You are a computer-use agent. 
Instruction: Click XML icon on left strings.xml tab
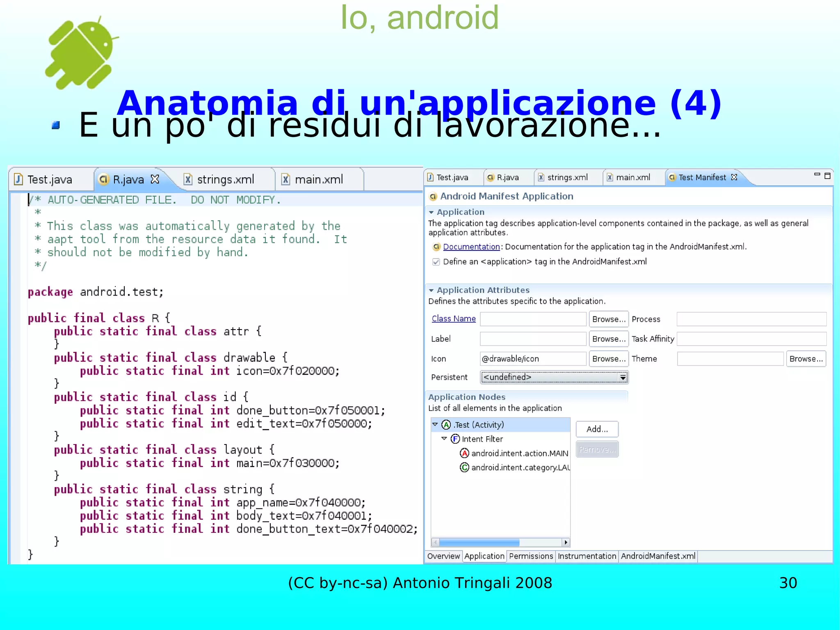188,179
